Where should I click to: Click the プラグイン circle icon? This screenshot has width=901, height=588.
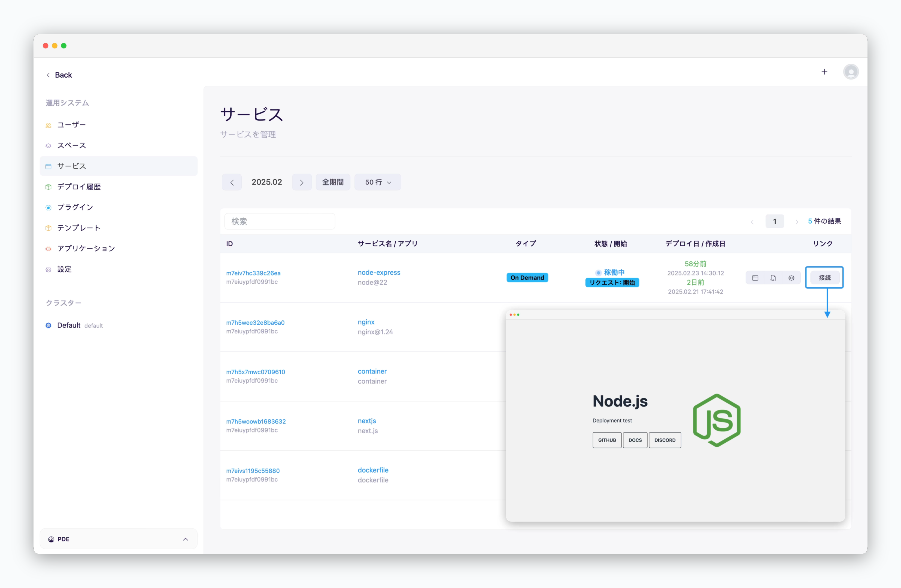pos(48,208)
